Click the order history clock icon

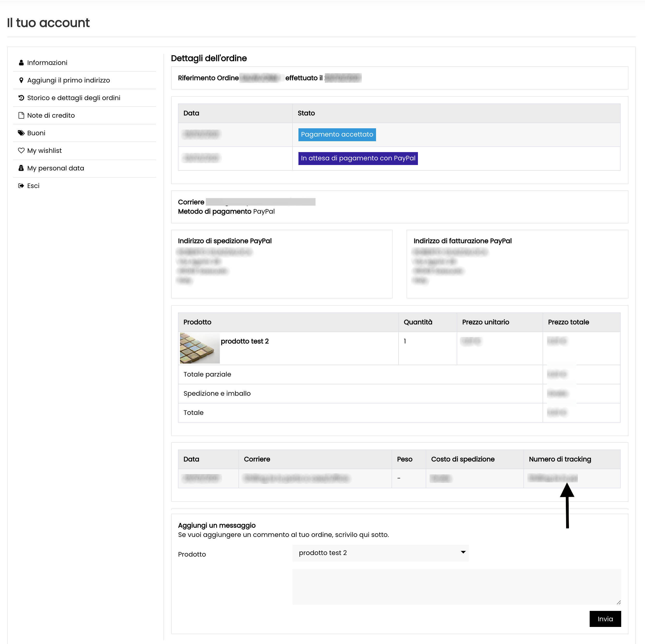tap(21, 98)
